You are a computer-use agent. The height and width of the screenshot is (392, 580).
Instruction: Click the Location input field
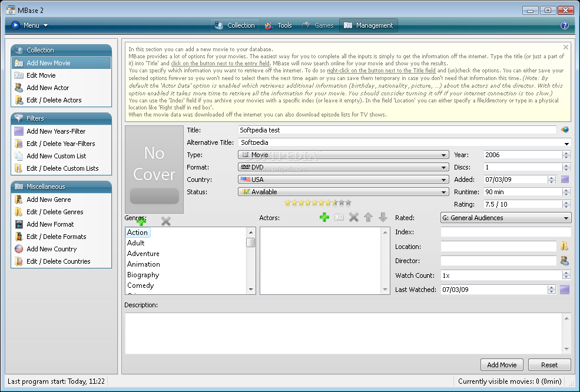pos(498,246)
